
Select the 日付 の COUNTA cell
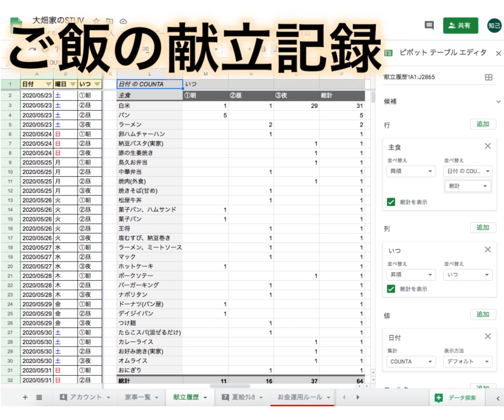tap(150, 84)
